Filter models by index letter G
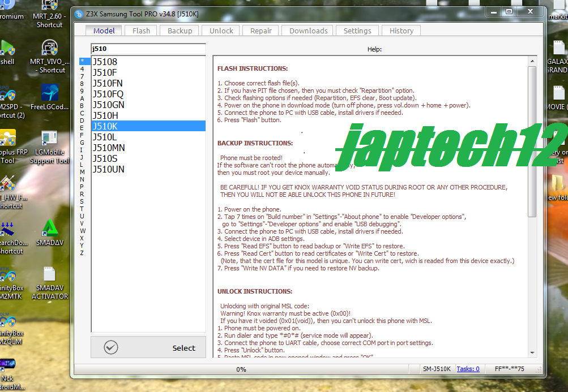The width and height of the screenshot is (568, 392). pos(82,143)
